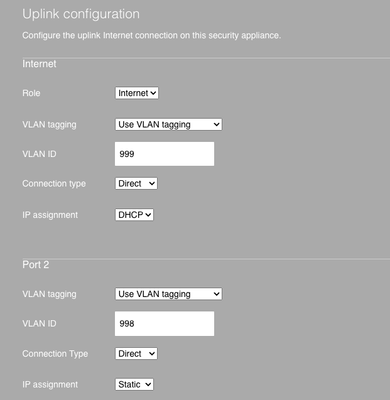Open the Role dropdown showing Internet

coord(137,93)
